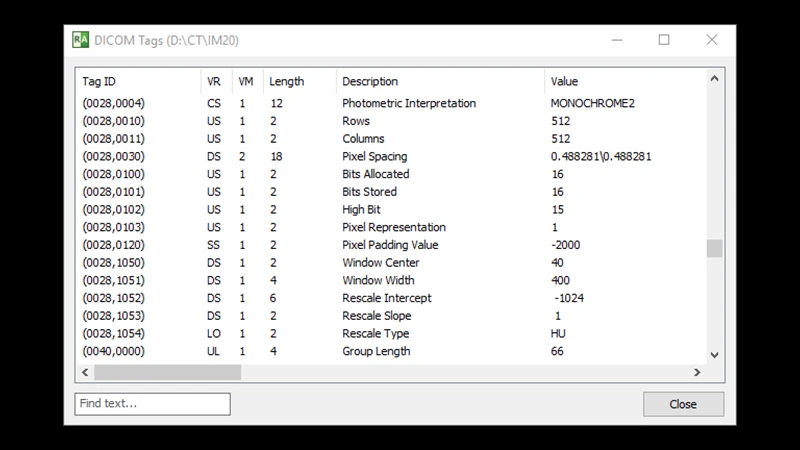Click the Length column header

point(298,81)
